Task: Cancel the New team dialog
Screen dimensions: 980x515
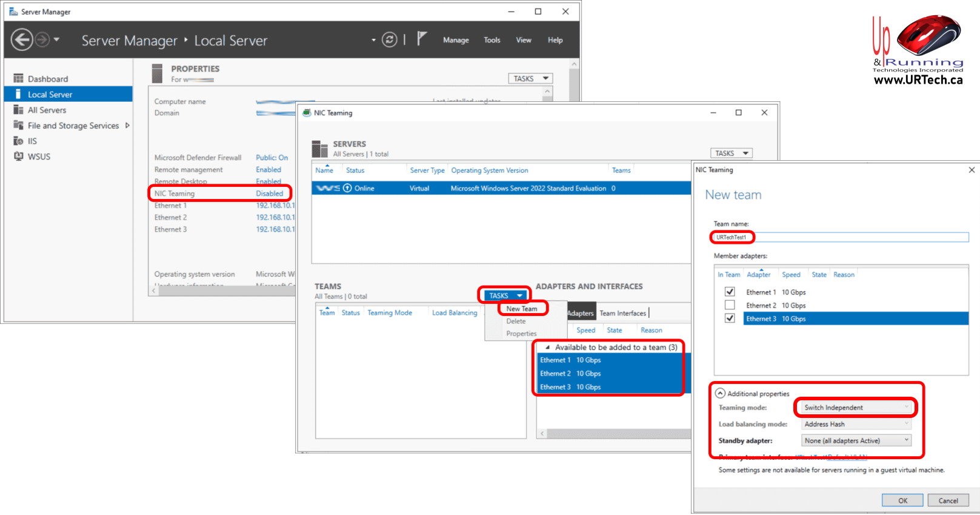Action: point(948,500)
